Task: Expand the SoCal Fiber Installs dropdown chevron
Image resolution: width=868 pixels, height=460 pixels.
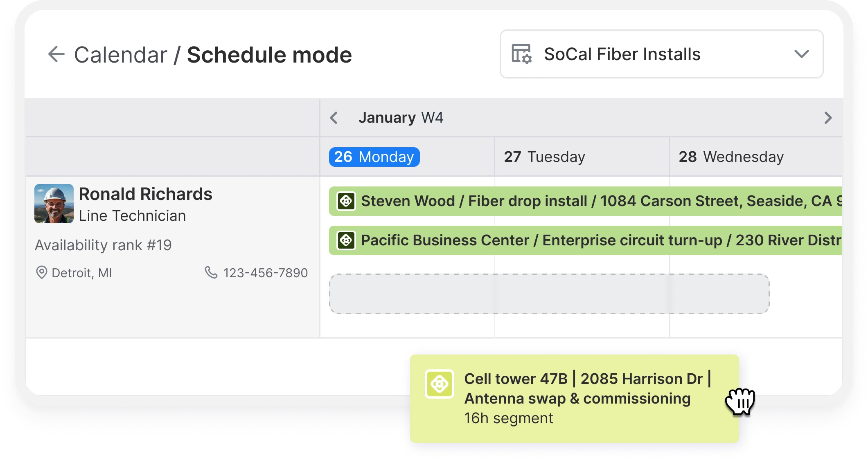Action: click(x=801, y=54)
